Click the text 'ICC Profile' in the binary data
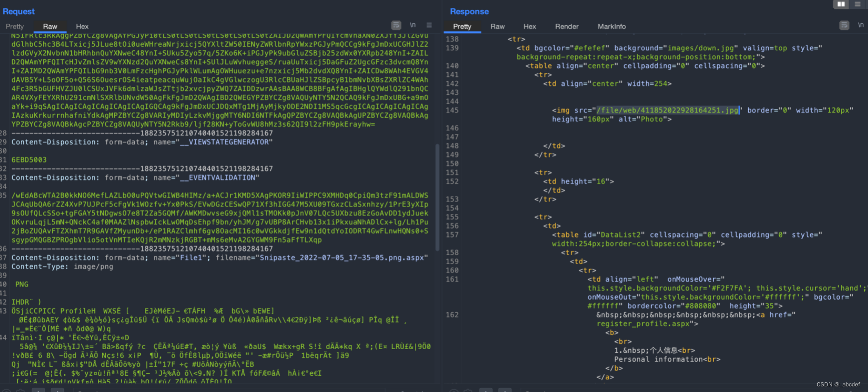Image resolution: width=868 pixels, height=392 pixels. click(x=66, y=311)
